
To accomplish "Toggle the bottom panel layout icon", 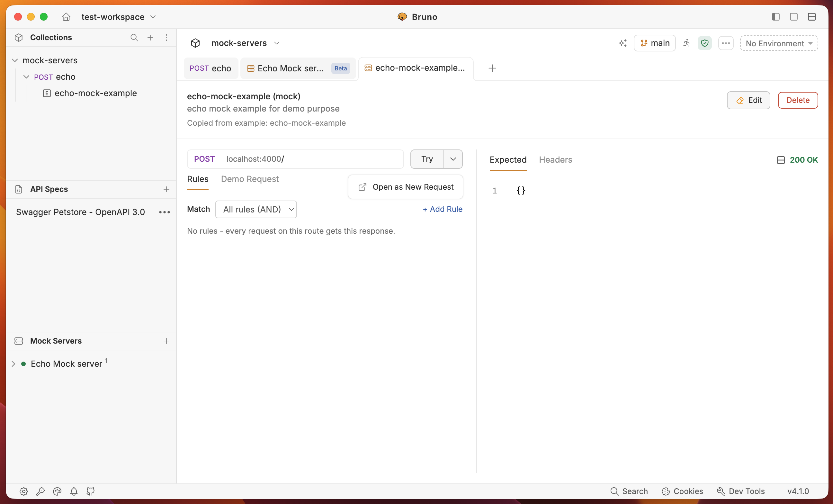I will pos(793,17).
